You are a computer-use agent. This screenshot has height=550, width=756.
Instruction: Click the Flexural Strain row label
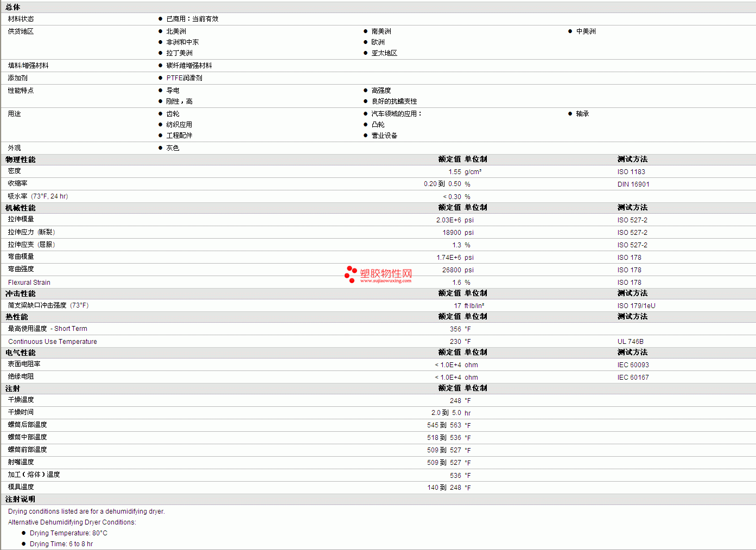tap(29, 283)
